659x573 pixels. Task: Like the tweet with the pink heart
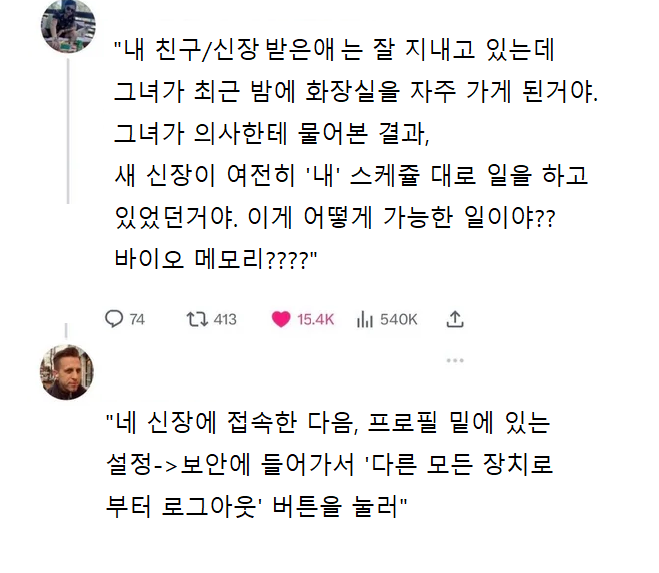point(281,319)
